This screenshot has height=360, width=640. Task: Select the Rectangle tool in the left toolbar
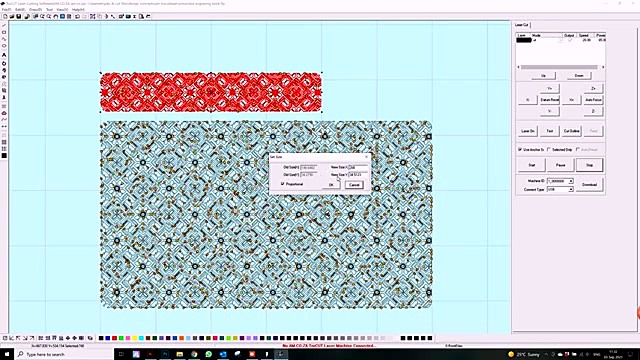tap(4, 32)
